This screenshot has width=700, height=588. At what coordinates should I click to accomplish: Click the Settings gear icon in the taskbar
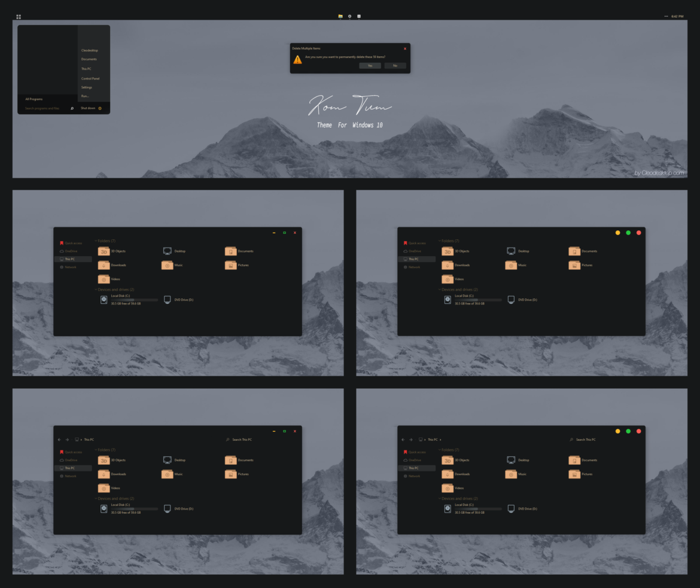click(349, 16)
